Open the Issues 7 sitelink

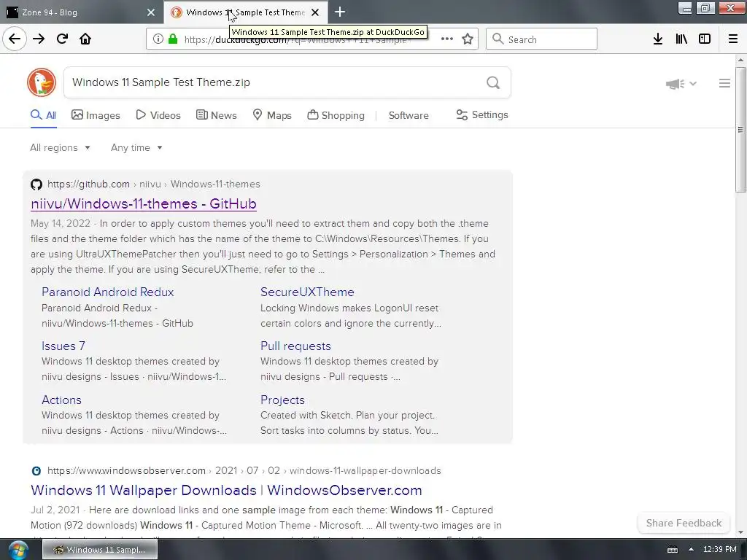pos(63,346)
